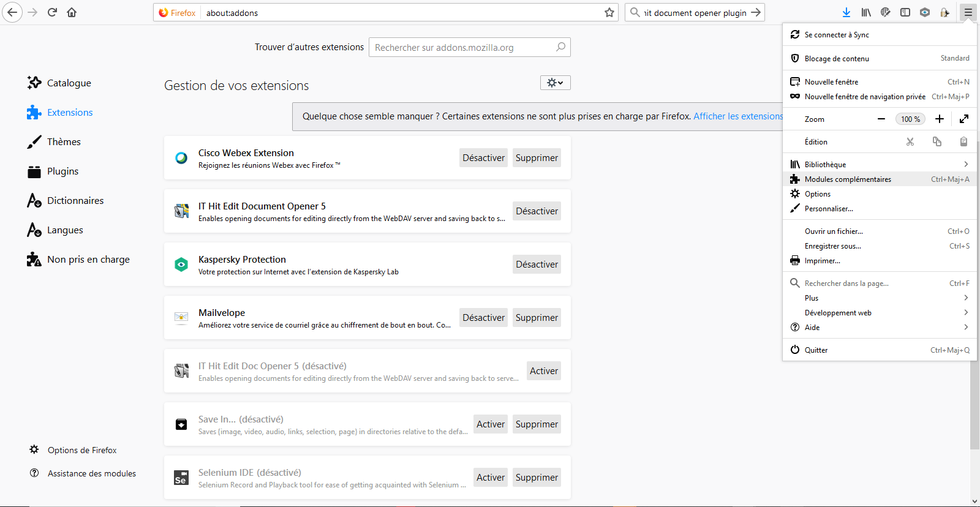Enter full screen from Zoom row
Viewport: 980px width, 507px height.
coord(964,119)
